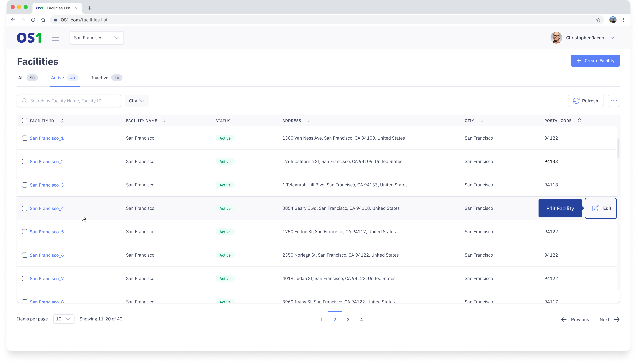
Task: Reload the page in browser
Action: [33, 20]
